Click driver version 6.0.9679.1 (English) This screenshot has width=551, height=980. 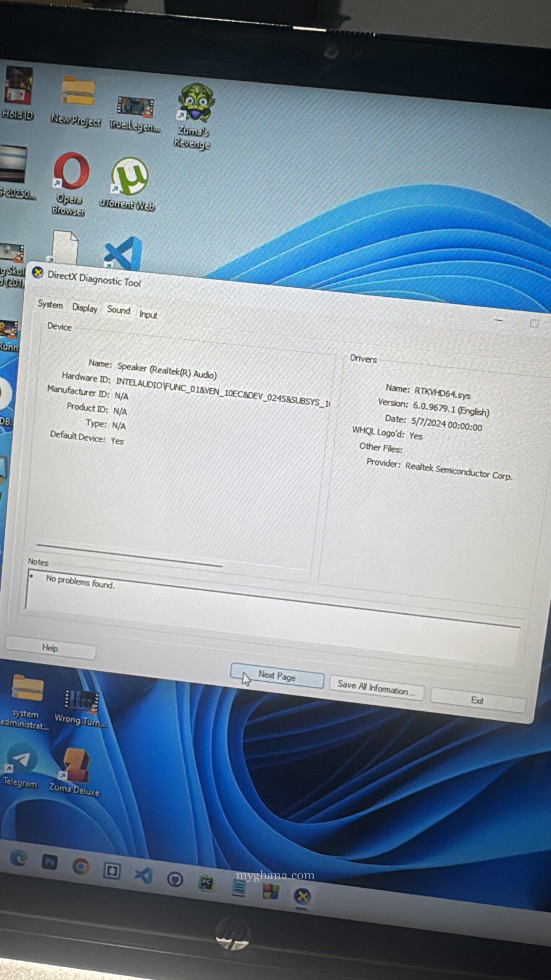[451, 408]
